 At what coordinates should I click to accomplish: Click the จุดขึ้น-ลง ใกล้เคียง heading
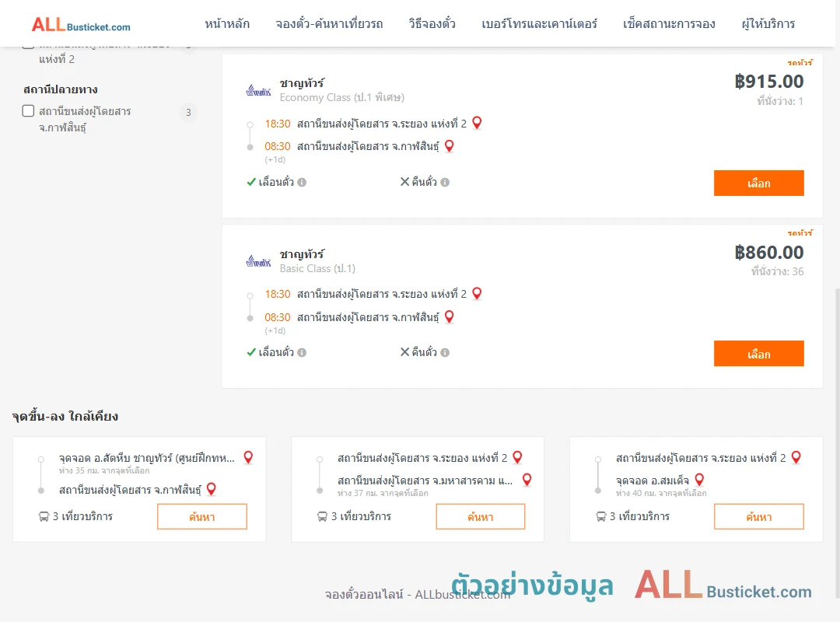click(65, 416)
